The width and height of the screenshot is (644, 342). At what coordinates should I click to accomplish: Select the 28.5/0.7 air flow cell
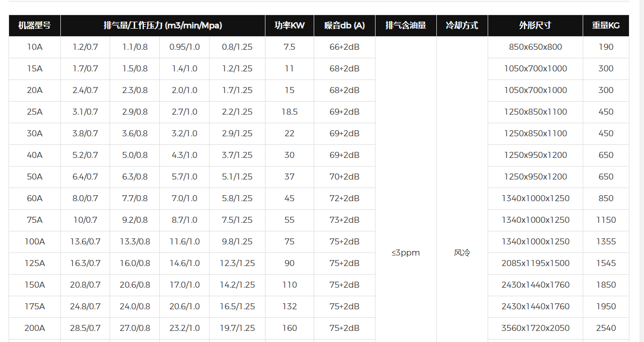[85, 328]
